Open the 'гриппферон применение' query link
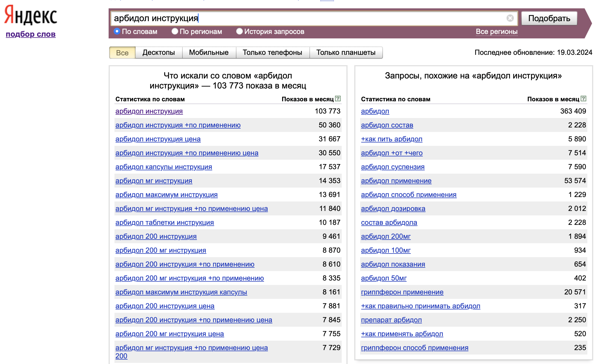The height and width of the screenshot is (364, 601). 402,292
